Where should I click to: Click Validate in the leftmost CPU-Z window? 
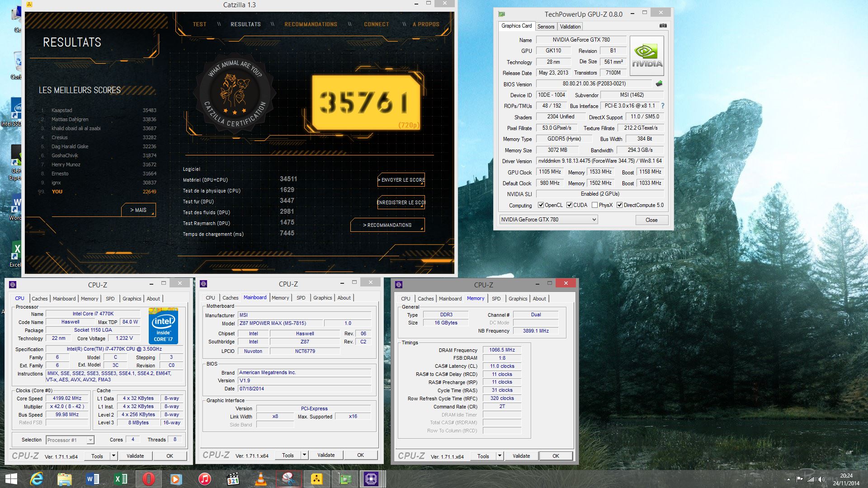(135, 456)
